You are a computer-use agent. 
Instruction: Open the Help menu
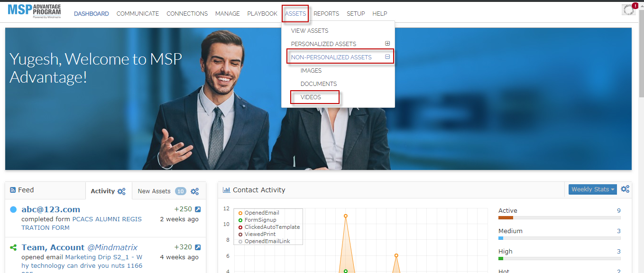point(380,14)
